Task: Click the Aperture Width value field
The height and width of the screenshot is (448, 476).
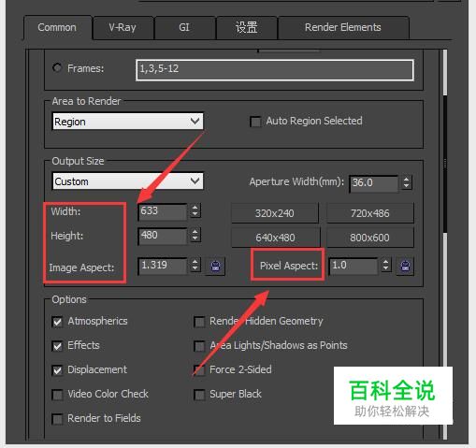Action: pos(374,183)
